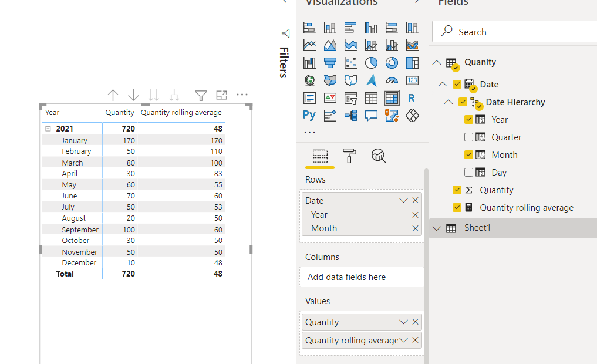
Task: Add a Decomposition tree visual
Action: 350,116
